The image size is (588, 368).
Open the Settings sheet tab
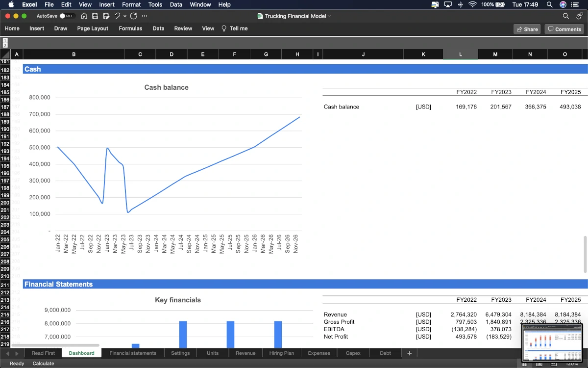click(180, 353)
